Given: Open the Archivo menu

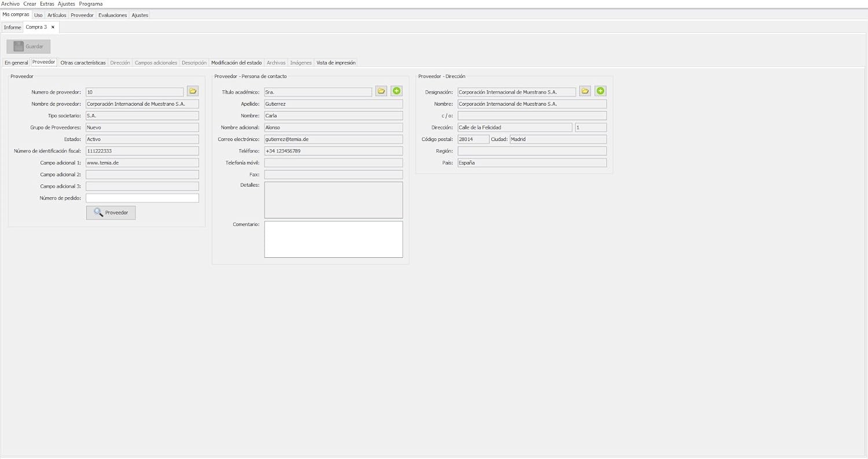Looking at the screenshot, I should (x=10, y=4).
